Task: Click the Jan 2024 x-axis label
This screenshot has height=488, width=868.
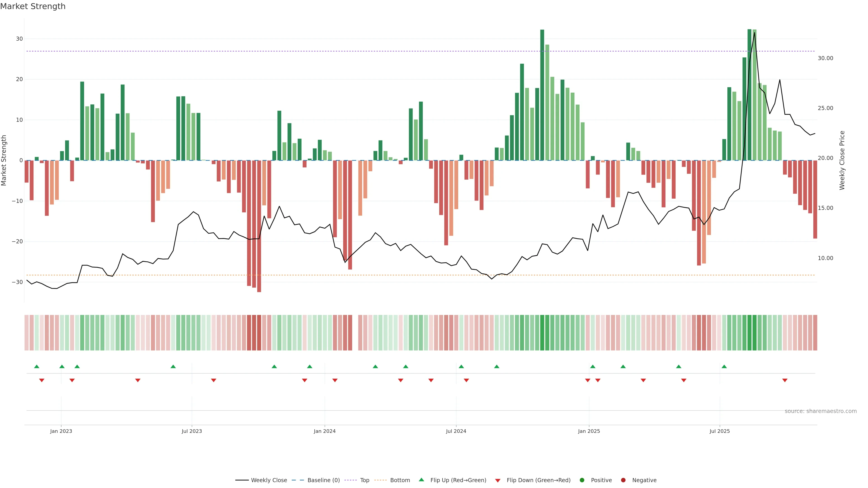Action: click(325, 431)
